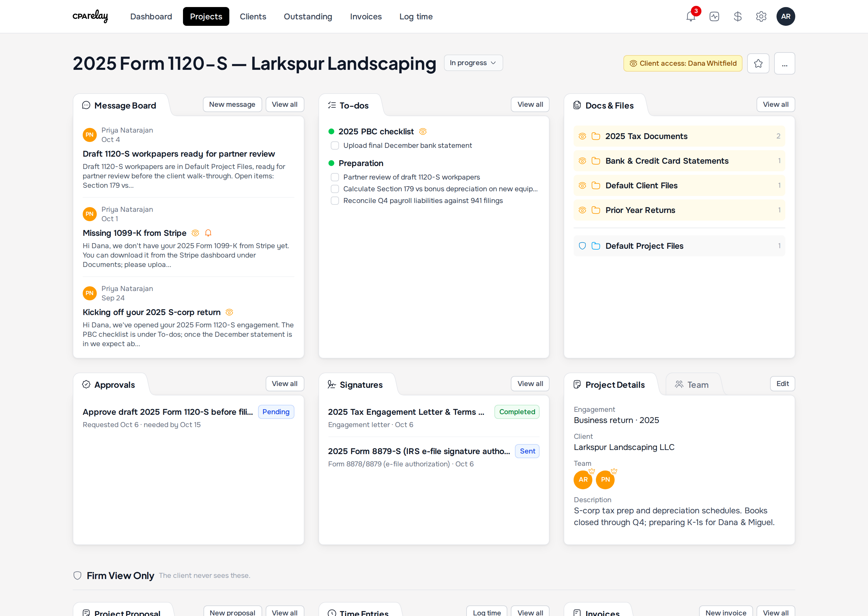Image resolution: width=868 pixels, height=616 pixels.
Task: Click the AR team member avatar
Action: tap(583, 479)
